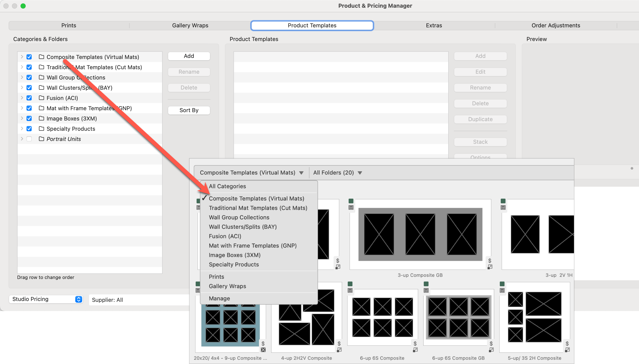Click dollar icon on 4-up 2H2V Composite
639x364 pixels.
339,343
